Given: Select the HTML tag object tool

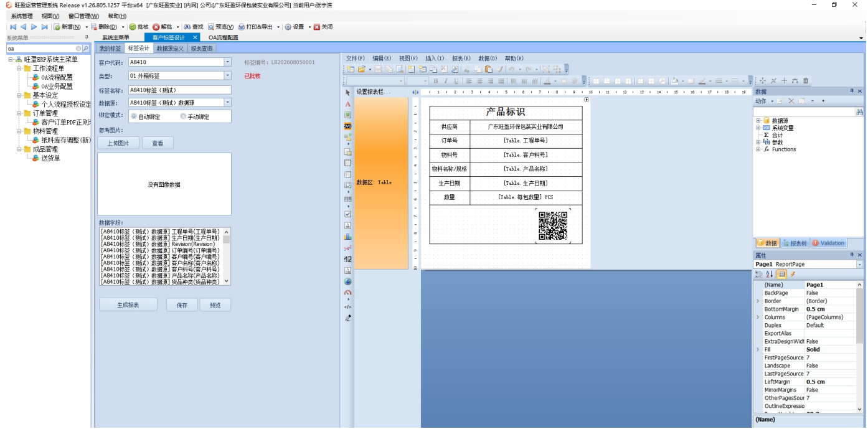Looking at the screenshot, I should [x=348, y=307].
